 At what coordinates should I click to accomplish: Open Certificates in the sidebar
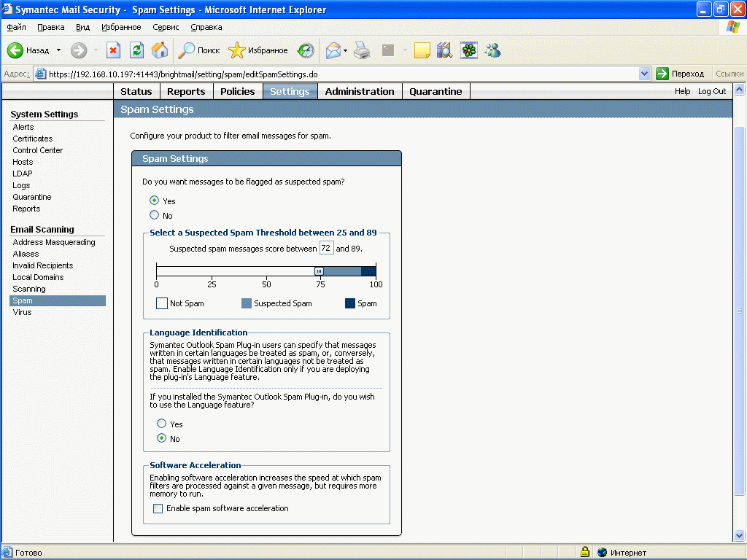(x=32, y=139)
